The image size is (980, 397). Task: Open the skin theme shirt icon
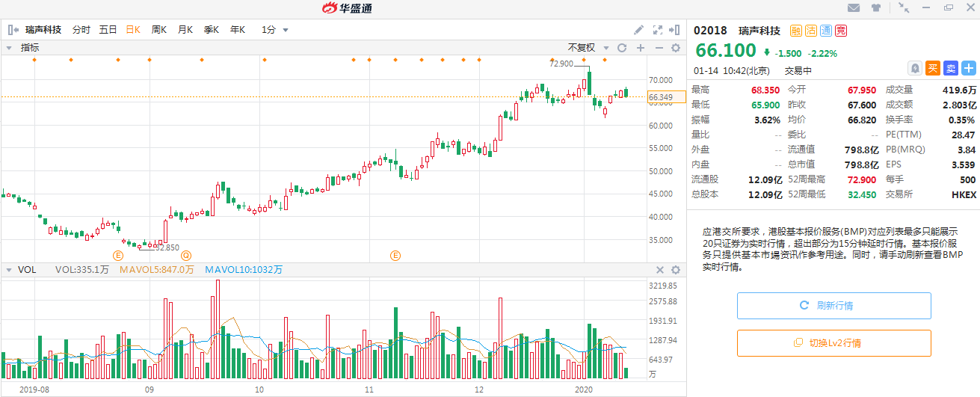tap(876, 8)
